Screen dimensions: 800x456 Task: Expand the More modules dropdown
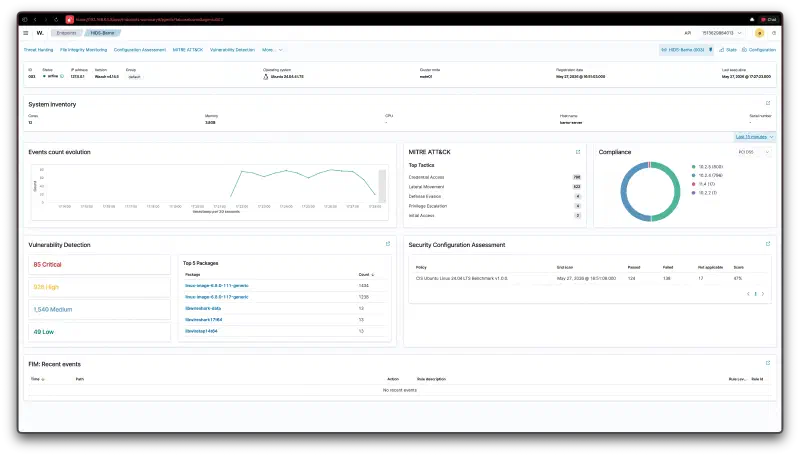point(272,50)
